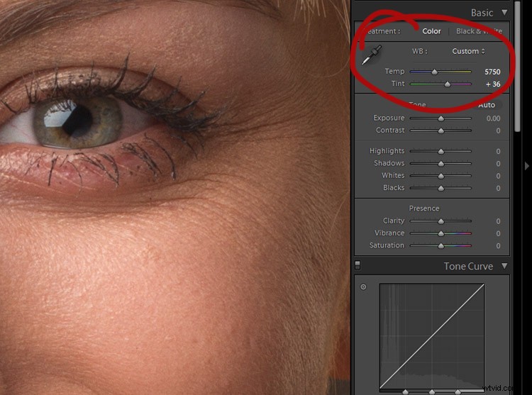Click the Clarity value field

498,221
